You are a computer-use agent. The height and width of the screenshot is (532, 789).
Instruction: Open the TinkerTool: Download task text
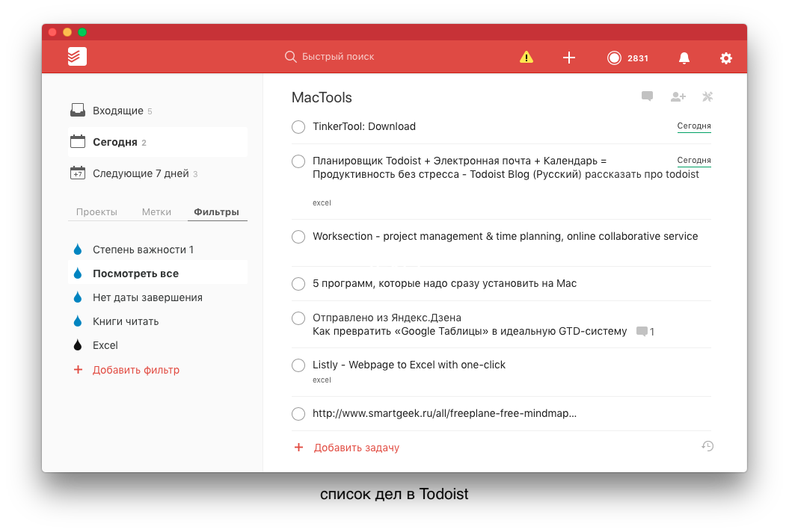363,126
